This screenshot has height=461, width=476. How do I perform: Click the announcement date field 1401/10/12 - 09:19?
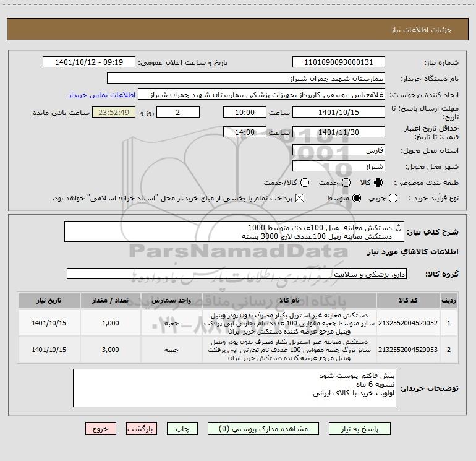tap(89, 62)
